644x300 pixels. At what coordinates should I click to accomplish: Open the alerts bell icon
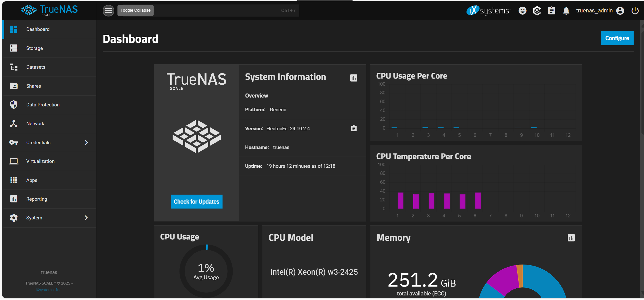pos(566,11)
